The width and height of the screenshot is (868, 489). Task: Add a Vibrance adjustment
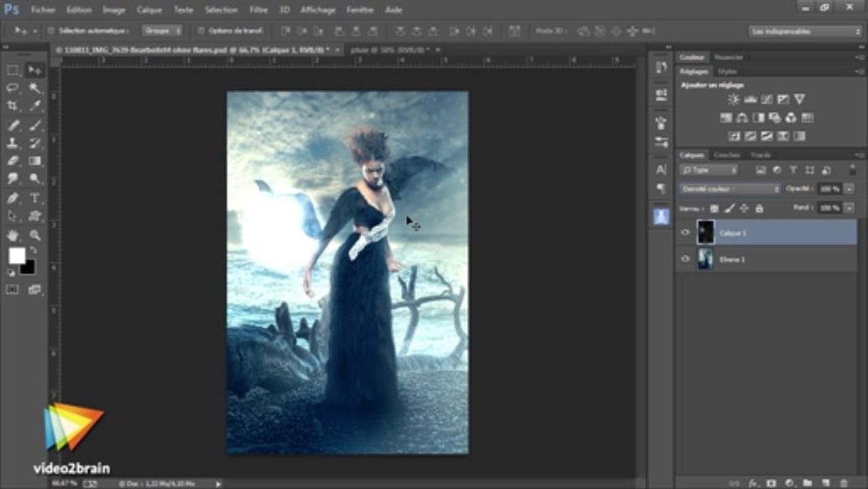799,100
